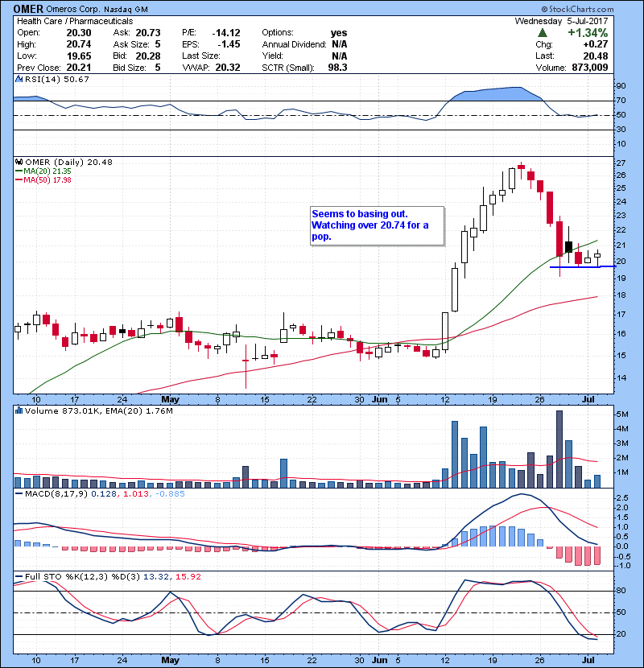
Task: Click the 80 level on the stochastic axis
Action: coord(621,591)
